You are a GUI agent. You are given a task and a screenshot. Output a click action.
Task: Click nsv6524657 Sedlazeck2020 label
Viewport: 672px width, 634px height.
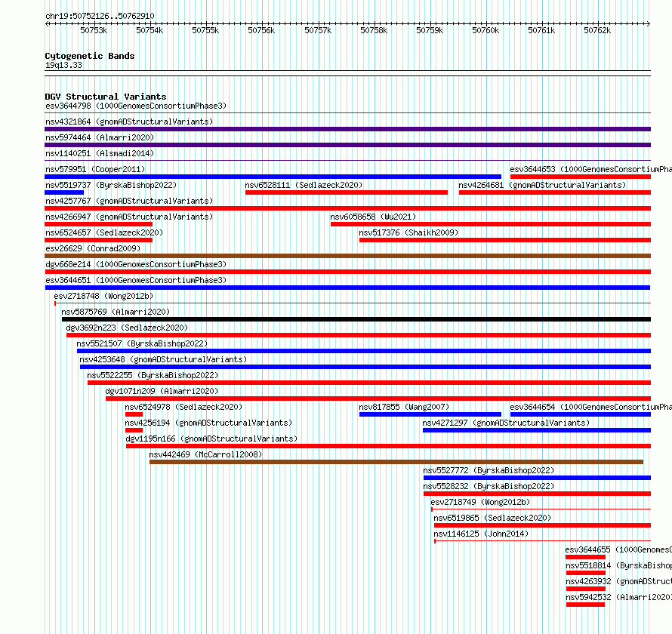click(104, 232)
